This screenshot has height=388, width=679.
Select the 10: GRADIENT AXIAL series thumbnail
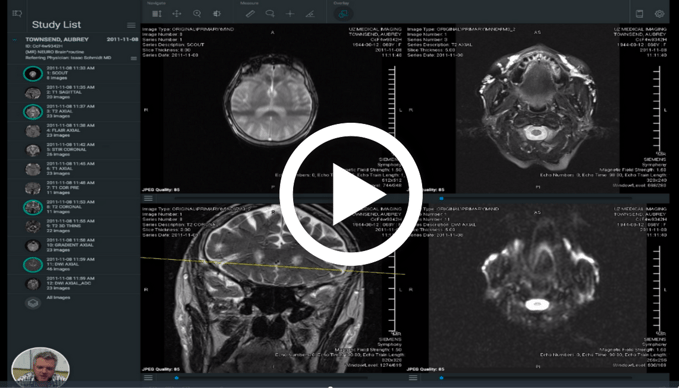pyautogui.click(x=33, y=246)
